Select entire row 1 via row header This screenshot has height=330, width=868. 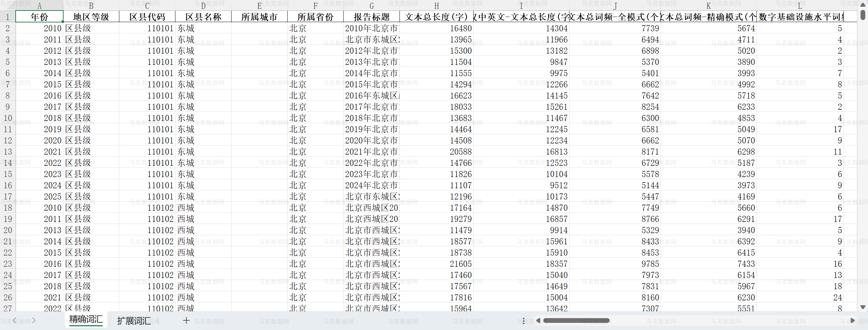pos(7,16)
